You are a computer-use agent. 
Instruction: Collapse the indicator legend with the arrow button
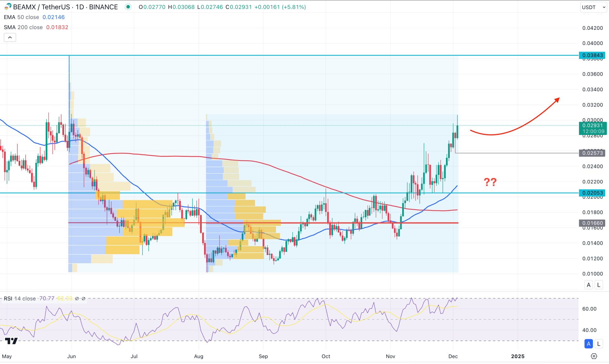(x=10, y=37)
